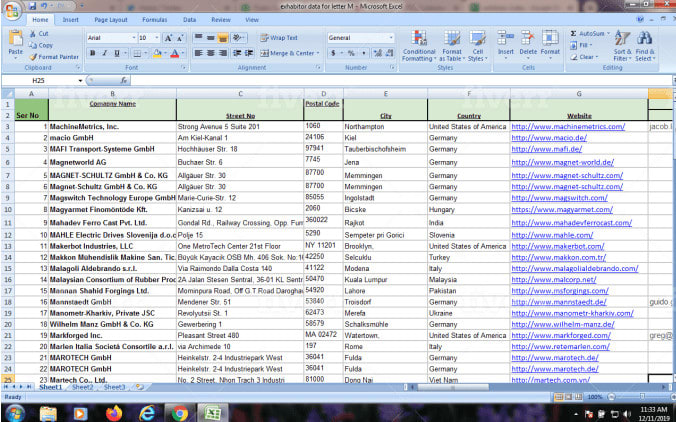Open Format as Table gallery

coord(452,46)
